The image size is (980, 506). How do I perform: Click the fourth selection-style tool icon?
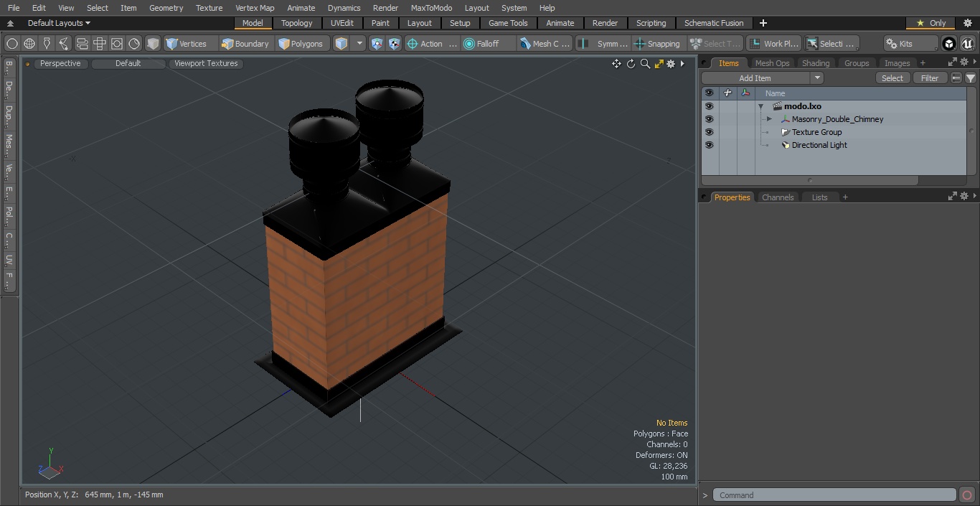(x=64, y=44)
